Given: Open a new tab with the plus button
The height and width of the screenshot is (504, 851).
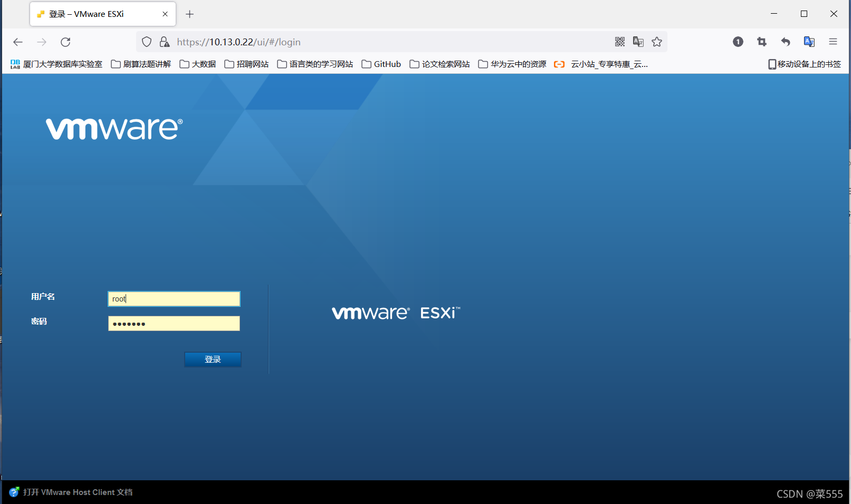Looking at the screenshot, I should [190, 14].
